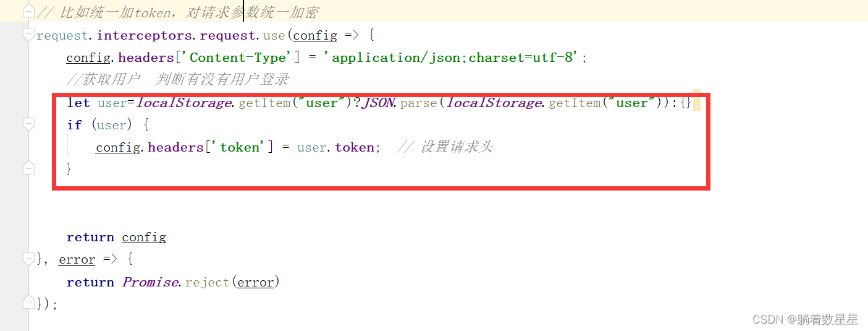Toggle fold marker beside '}, error => {'

pos(28,259)
